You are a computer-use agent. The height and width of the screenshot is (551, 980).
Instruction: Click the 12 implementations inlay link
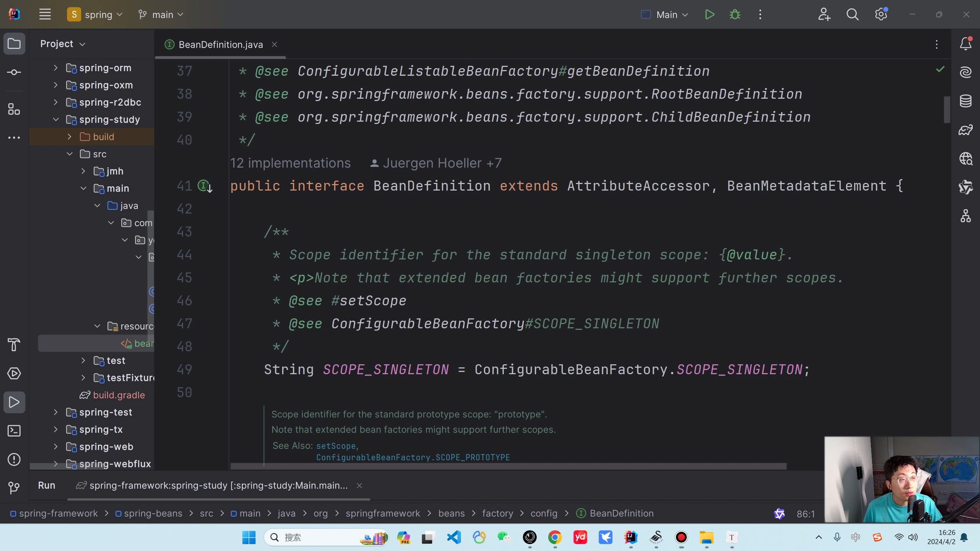[290, 163]
